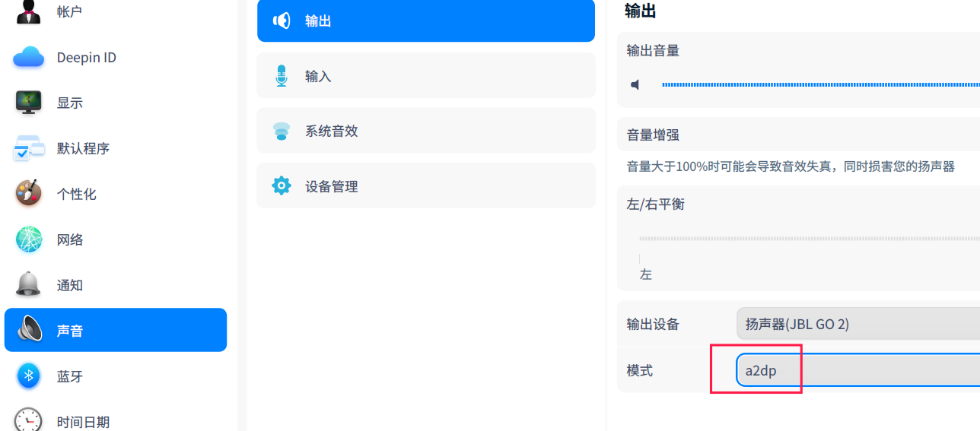Click the volume distortion warning text

coord(791,166)
